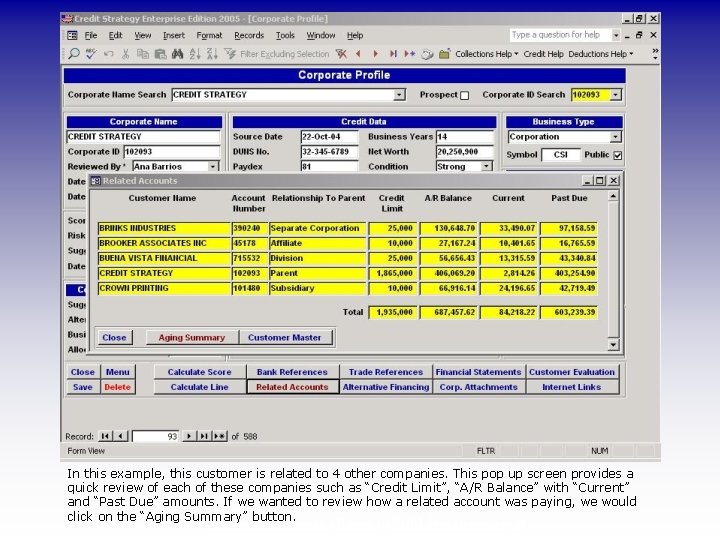Create new record in navigator bar

(x=219, y=436)
